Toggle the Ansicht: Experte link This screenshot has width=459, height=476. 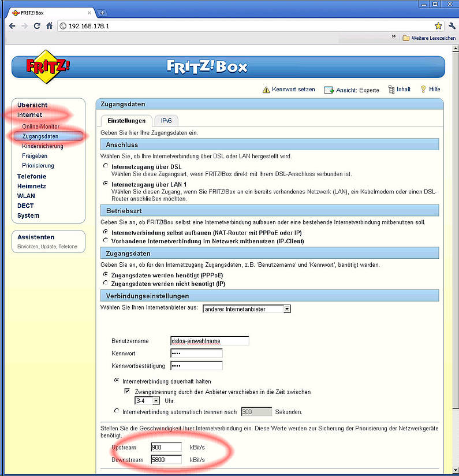tap(358, 90)
